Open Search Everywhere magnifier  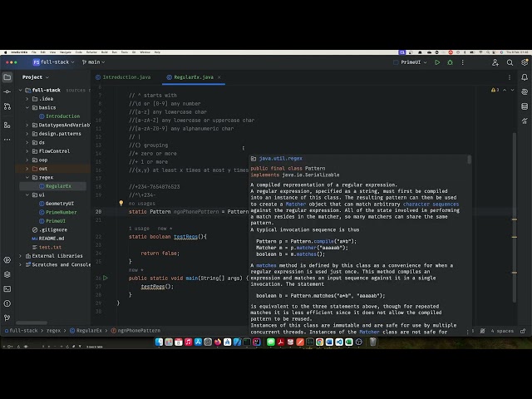click(510, 62)
